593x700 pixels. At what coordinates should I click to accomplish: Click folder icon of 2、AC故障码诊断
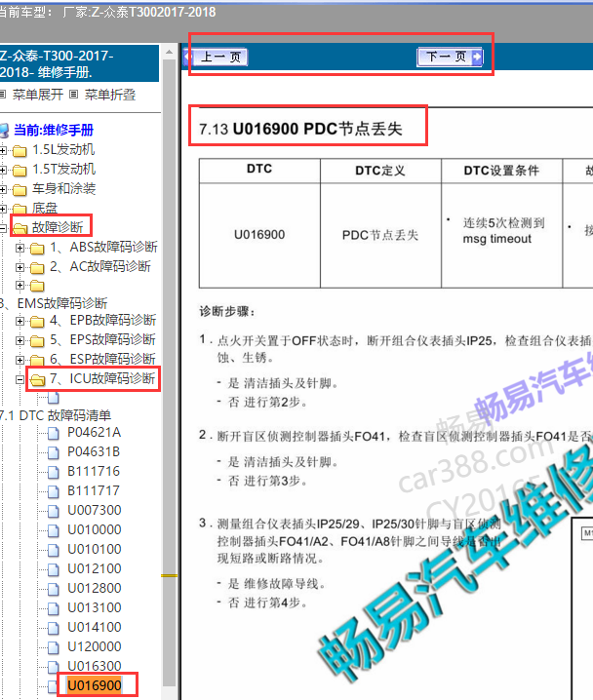(37, 267)
